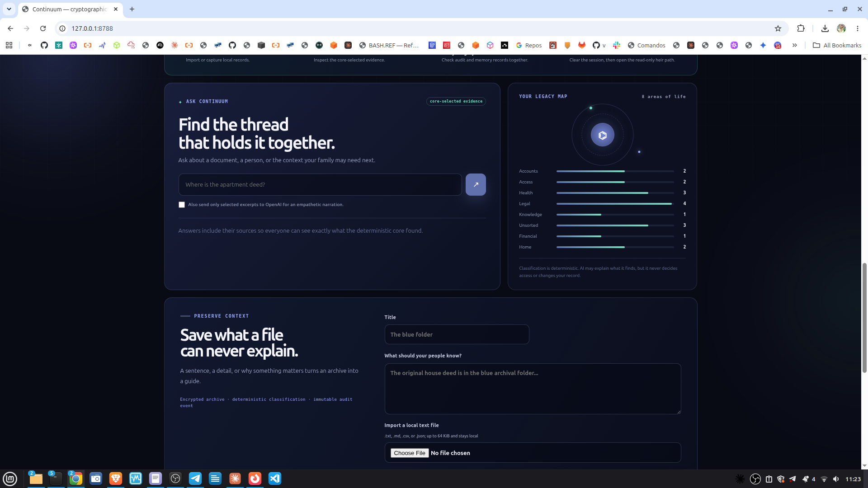
Task: Expand the hidden bookmarks chevron
Action: (794, 45)
